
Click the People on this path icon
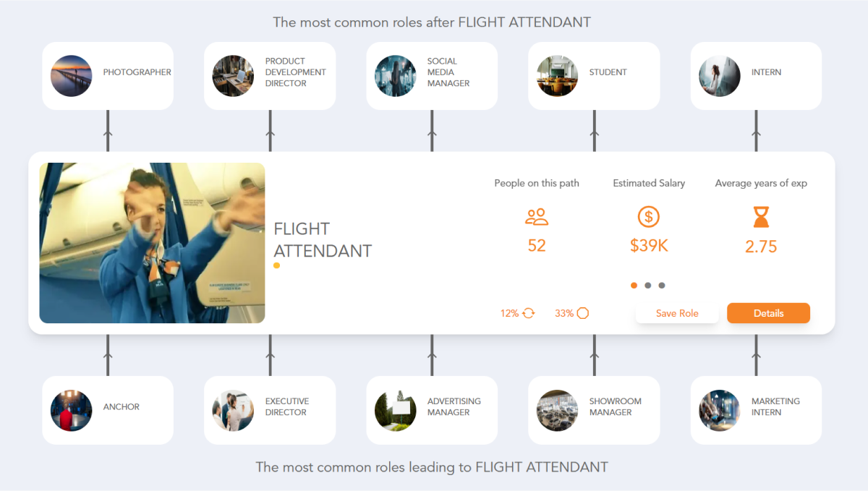[536, 215]
